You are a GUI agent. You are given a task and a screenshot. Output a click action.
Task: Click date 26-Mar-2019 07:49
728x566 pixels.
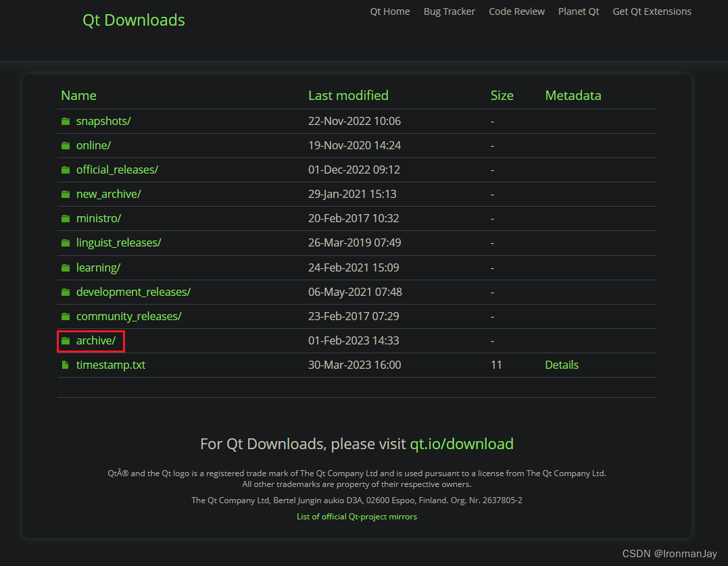coord(354,242)
